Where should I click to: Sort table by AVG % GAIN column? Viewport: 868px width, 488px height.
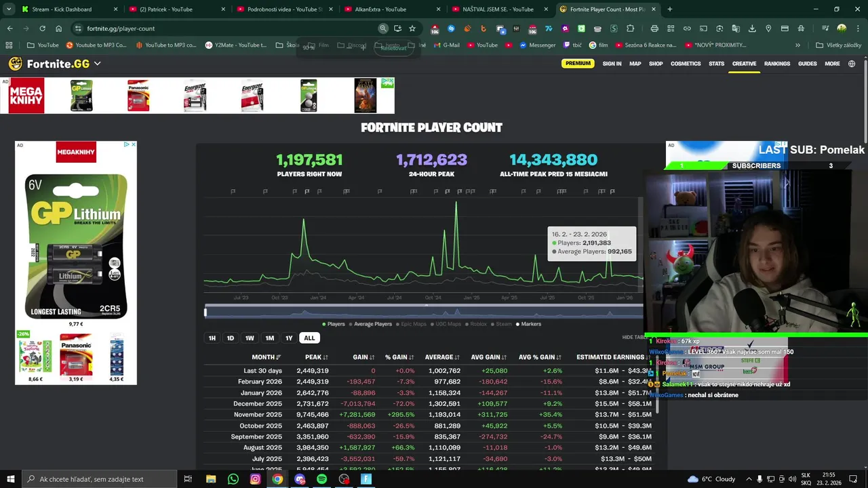[x=540, y=357]
